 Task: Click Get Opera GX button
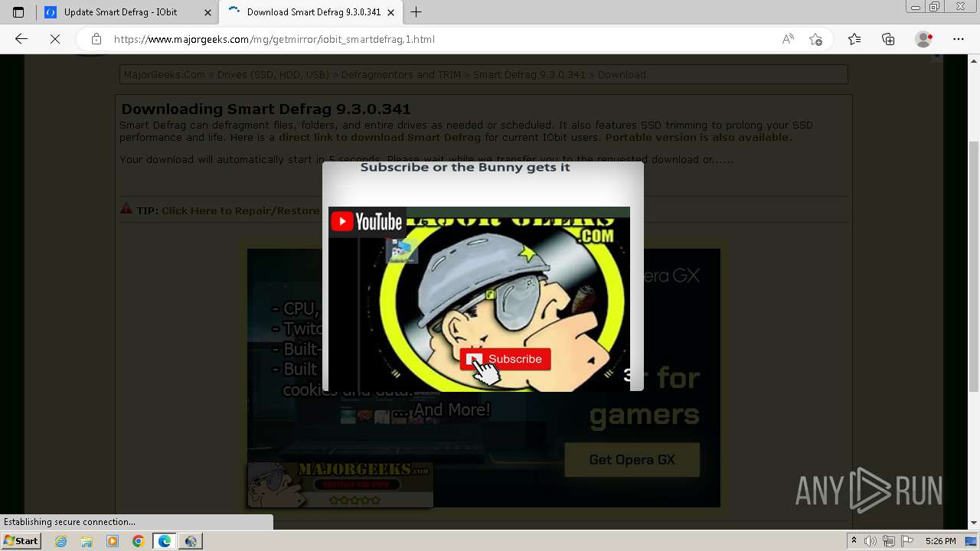(632, 460)
